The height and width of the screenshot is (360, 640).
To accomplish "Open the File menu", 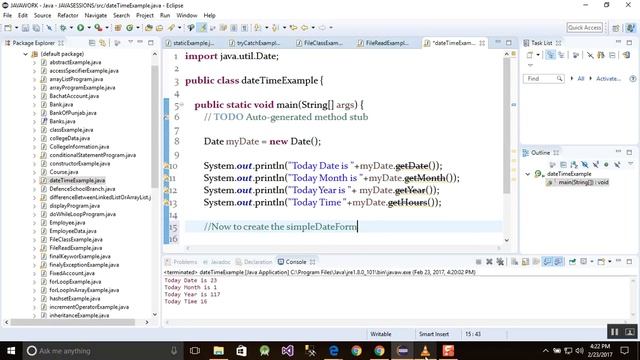I will [x=7, y=16].
